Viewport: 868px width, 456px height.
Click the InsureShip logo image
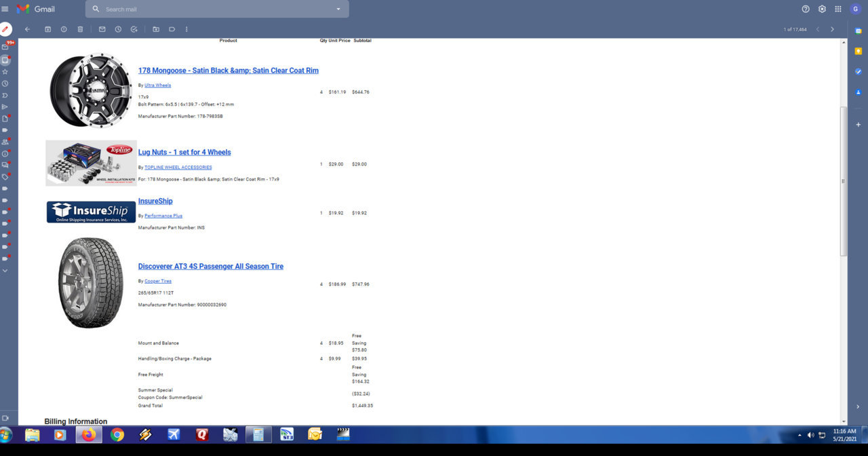click(x=91, y=212)
